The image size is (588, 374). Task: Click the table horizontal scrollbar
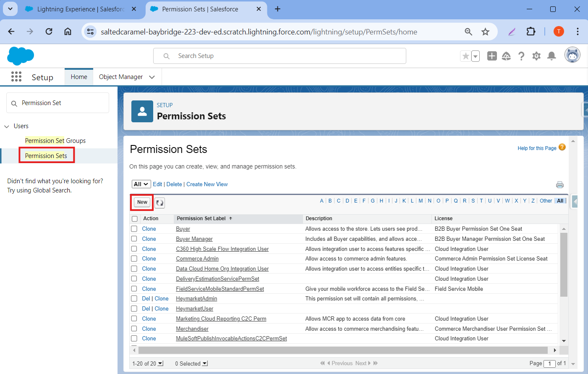pos(343,350)
